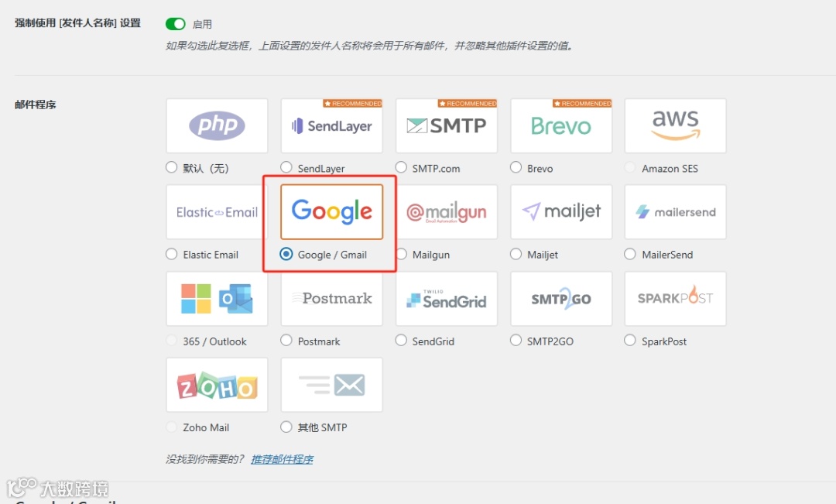
Task: Click the Google logo card
Action: coord(331,212)
